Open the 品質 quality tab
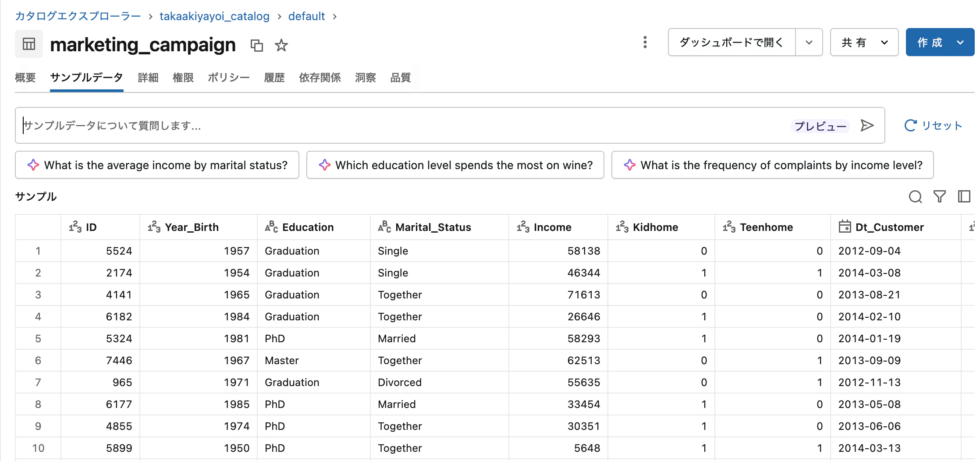Image resolution: width=980 pixels, height=461 pixels. (400, 78)
